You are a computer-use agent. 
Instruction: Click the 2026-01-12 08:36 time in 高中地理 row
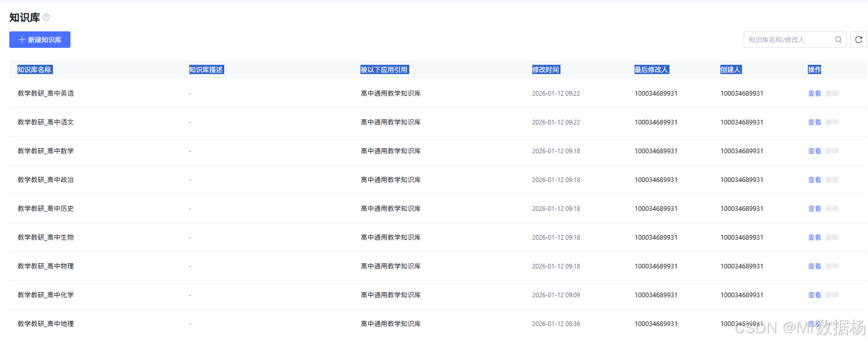click(556, 324)
